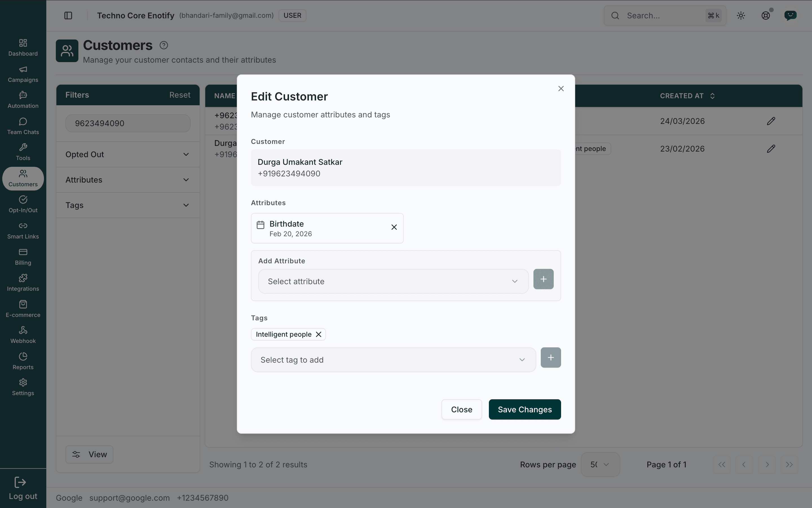This screenshot has height=508, width=812.
Task: Open Team Chats
Action: [x=23, y=126]
